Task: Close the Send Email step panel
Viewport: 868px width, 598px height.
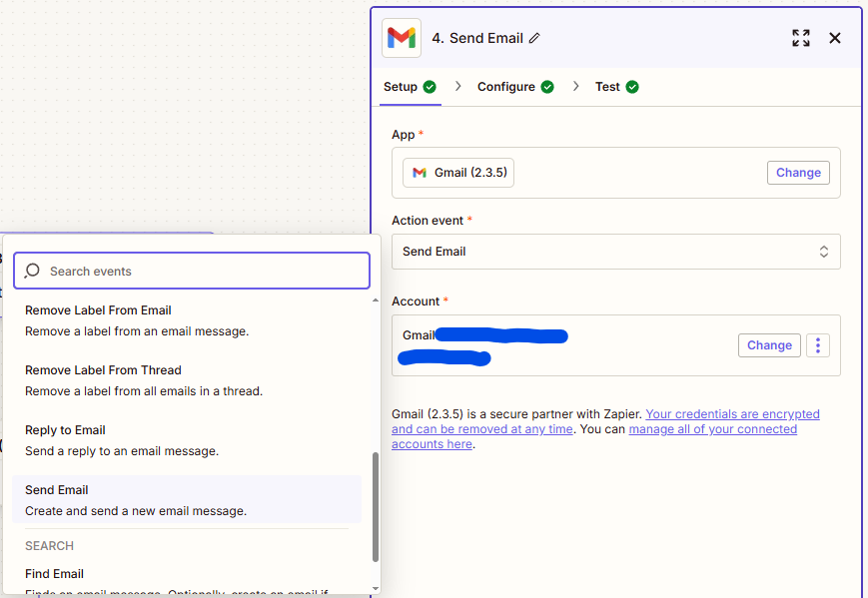Action: click(835, 38)
